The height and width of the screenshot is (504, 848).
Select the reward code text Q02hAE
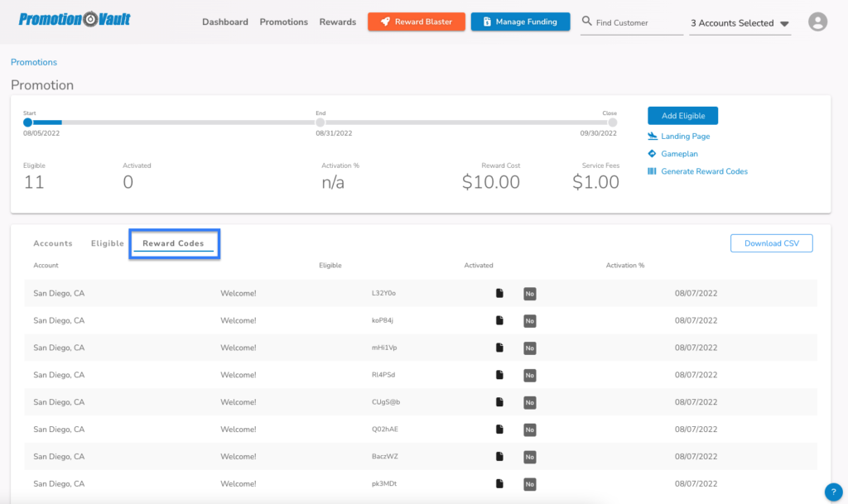tap(384, 429)
